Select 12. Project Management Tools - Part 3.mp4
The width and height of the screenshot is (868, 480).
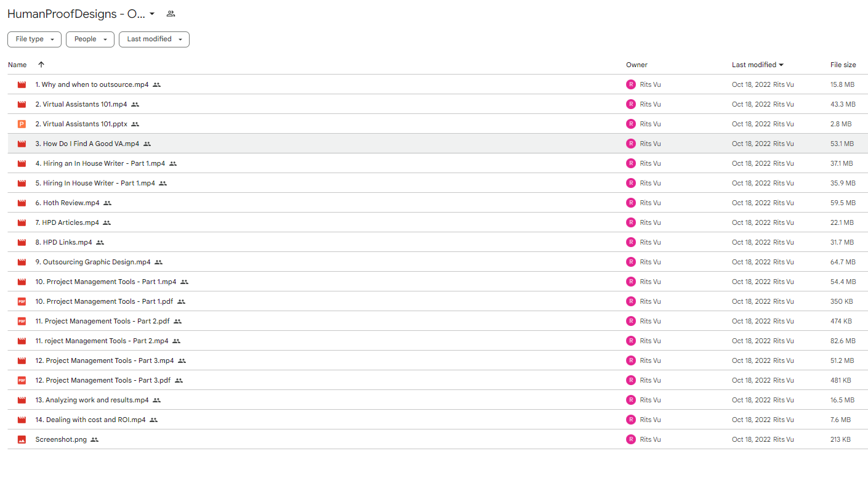coord(105,360)
